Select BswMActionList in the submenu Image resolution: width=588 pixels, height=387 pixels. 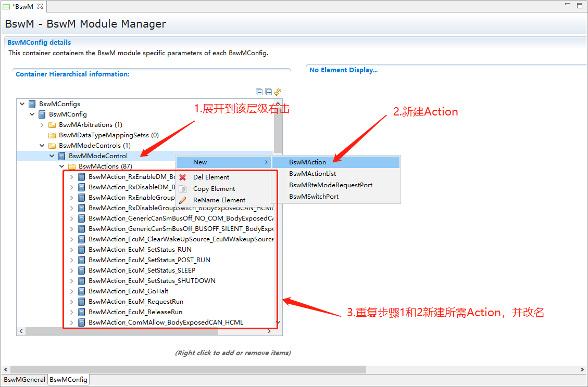pos(312,174)
